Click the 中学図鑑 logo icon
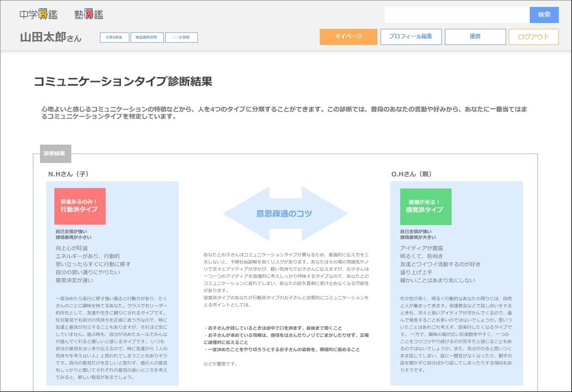572x392 pixels. pyautogui.click(x=38, y=14)
